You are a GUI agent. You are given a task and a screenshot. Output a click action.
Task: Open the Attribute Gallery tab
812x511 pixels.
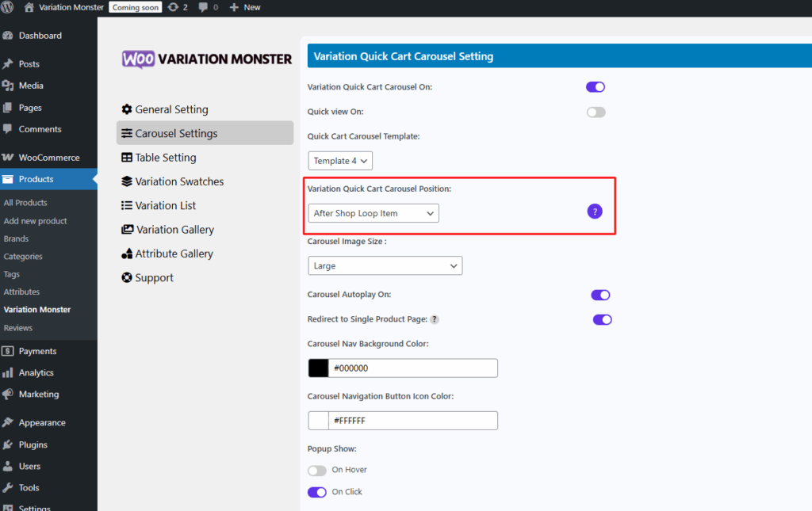pyautogui.click(x=205, y=254)
